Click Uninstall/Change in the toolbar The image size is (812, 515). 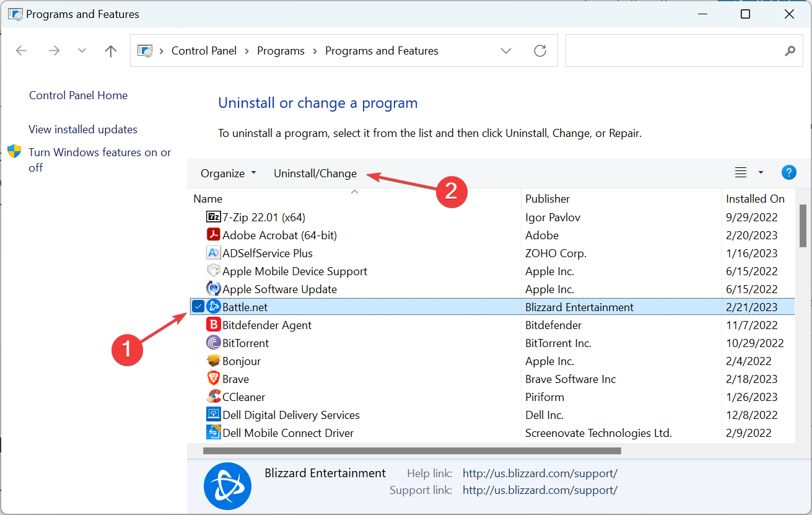point(315,174)
